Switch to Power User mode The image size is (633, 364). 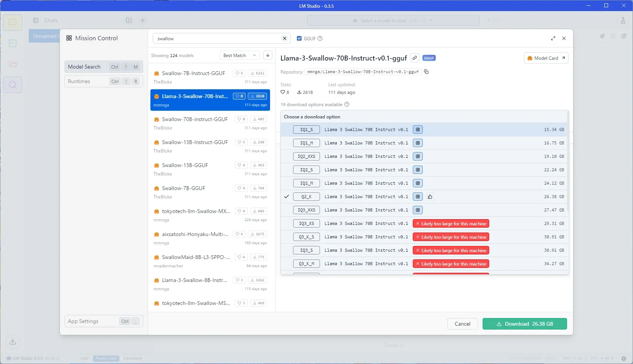[106, 358]
